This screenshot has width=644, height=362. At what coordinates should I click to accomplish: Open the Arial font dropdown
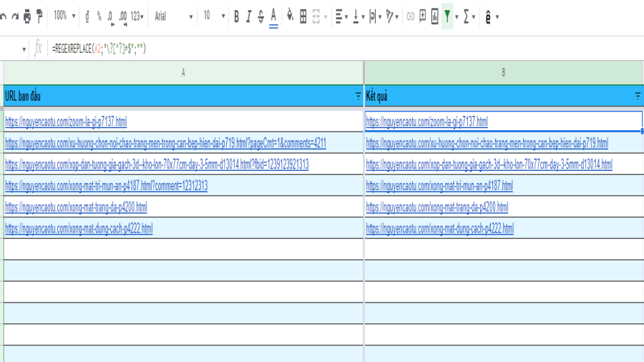173,16
